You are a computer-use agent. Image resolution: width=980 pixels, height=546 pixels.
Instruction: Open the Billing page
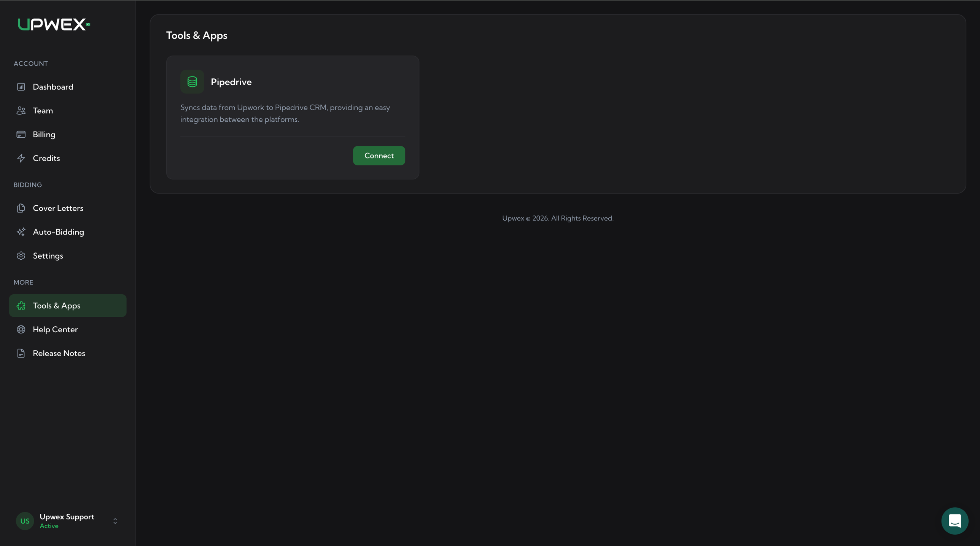coord(68,134)
